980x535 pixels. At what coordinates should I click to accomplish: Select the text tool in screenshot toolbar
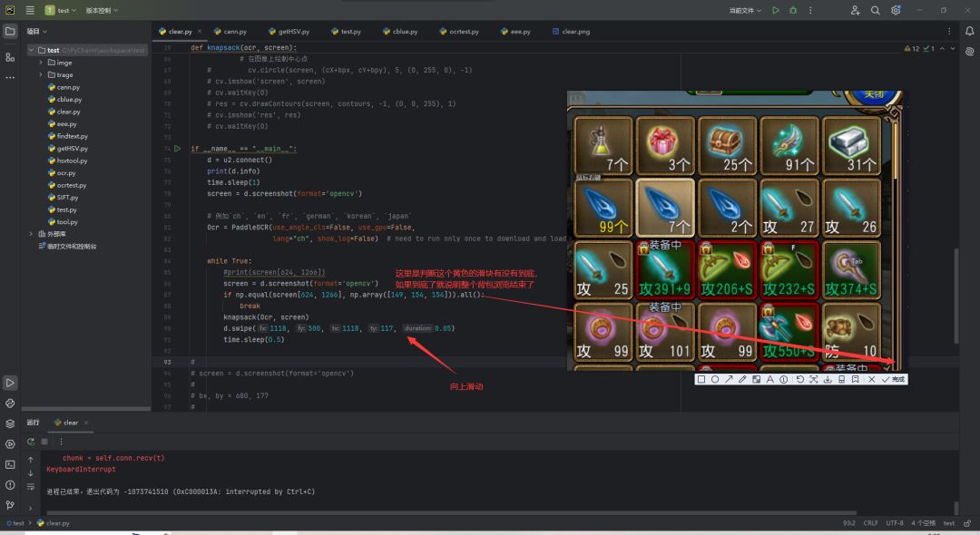pyautogui.click(x=770, y=379)
